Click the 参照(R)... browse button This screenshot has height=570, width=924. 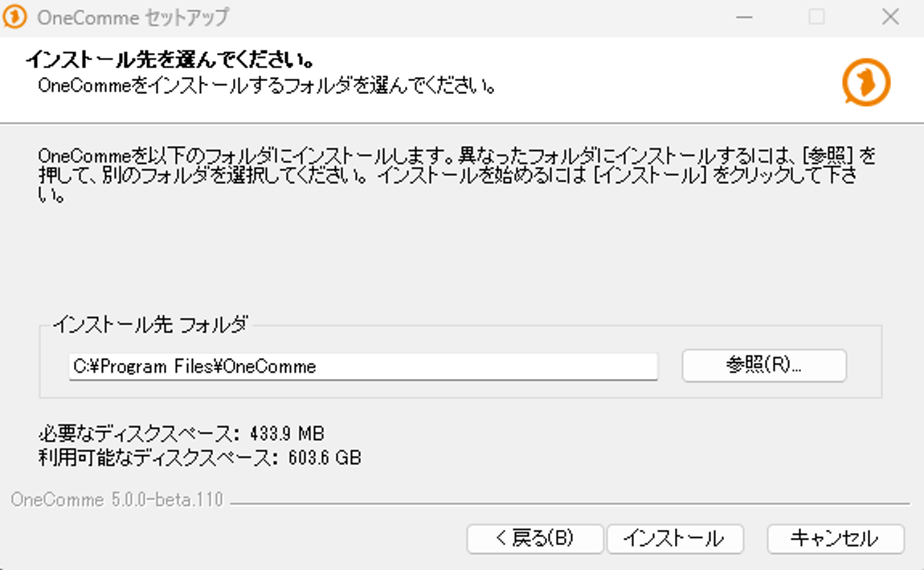click(763, 366)
